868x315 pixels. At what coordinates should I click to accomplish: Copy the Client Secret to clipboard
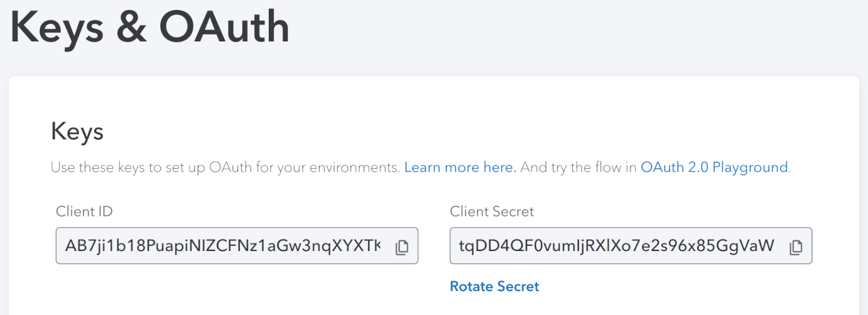pos(796,247)
